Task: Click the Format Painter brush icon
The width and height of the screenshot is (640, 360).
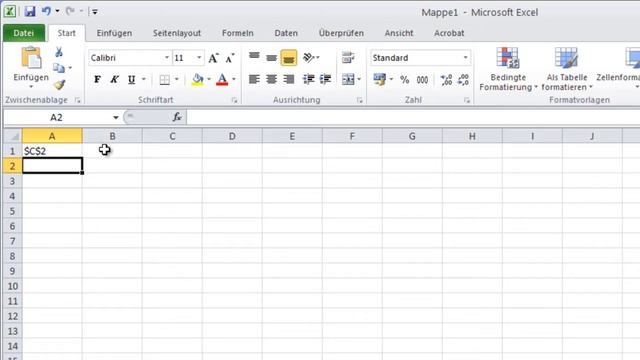Action: (60, 84)
